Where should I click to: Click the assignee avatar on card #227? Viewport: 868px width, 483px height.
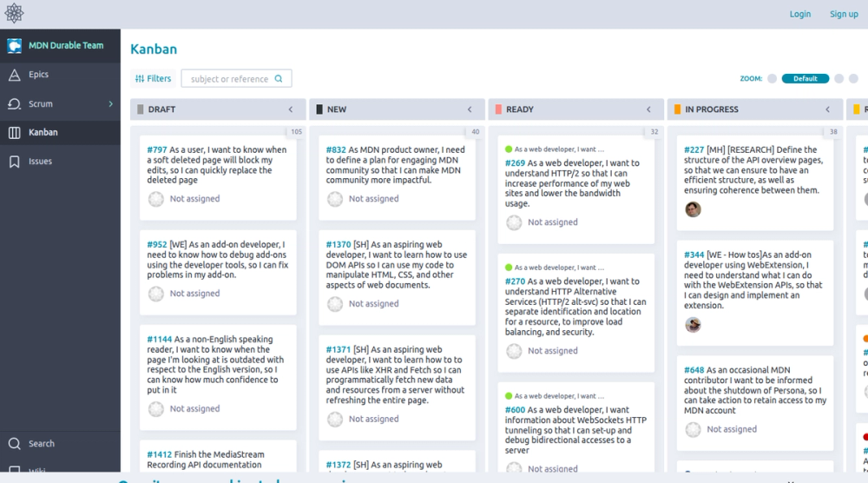pos(693,209)
